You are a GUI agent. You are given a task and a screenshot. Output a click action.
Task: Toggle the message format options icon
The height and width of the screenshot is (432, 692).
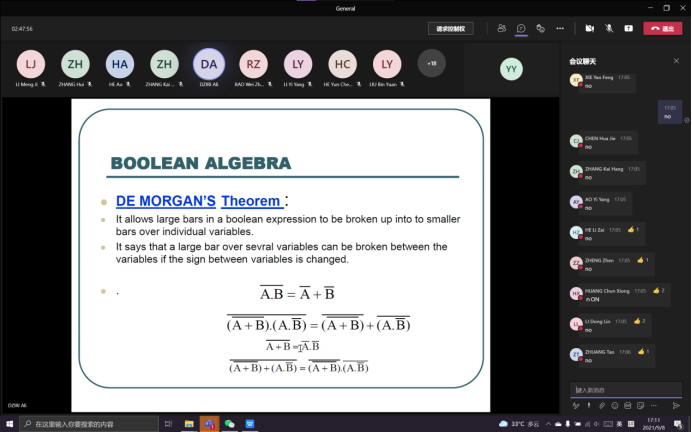576,405
